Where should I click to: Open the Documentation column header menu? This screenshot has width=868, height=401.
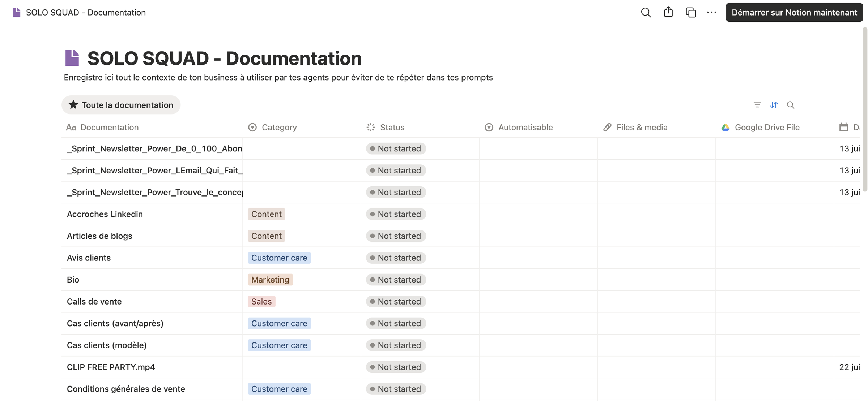(152, 127)
